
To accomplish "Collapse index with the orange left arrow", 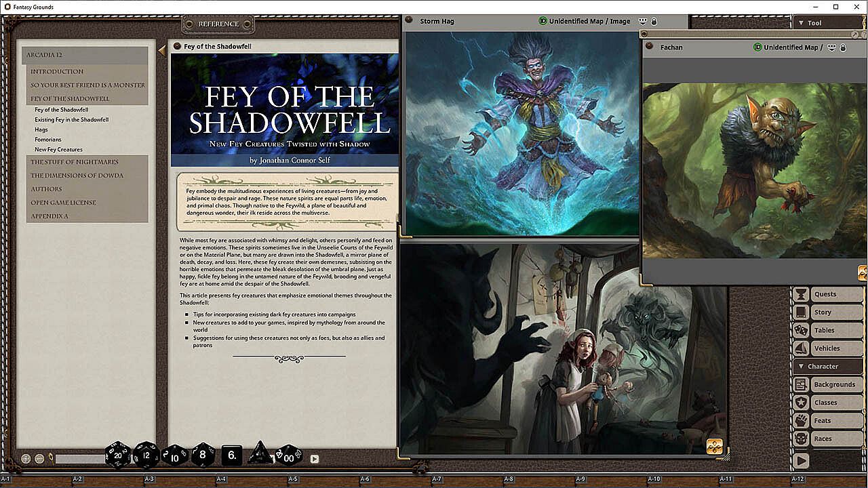I will click(161, 50).
